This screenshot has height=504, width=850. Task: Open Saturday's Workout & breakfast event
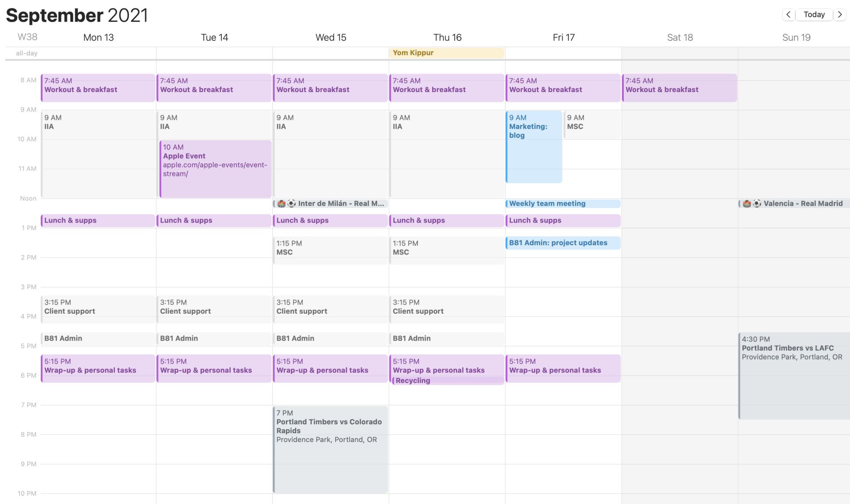tap(679, 88)
